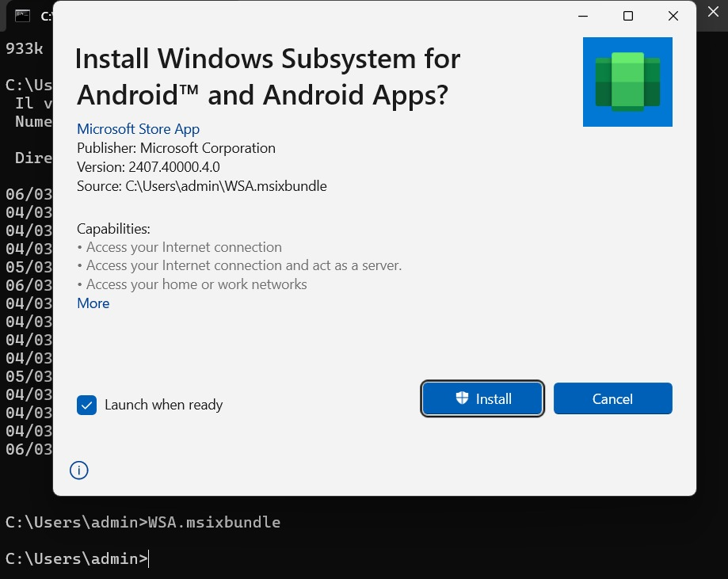Viewport: 728px width, 579px height.
Task: Click the Publisher: Microsoft Corporation text
Action: pyautogui.click(x=176, y=148)
